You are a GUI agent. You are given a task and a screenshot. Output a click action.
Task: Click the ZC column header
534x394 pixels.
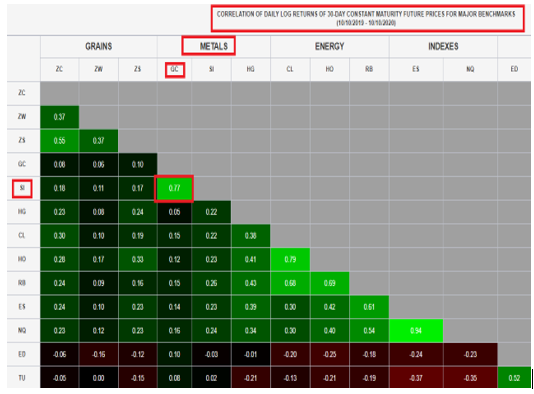(59, 69)
